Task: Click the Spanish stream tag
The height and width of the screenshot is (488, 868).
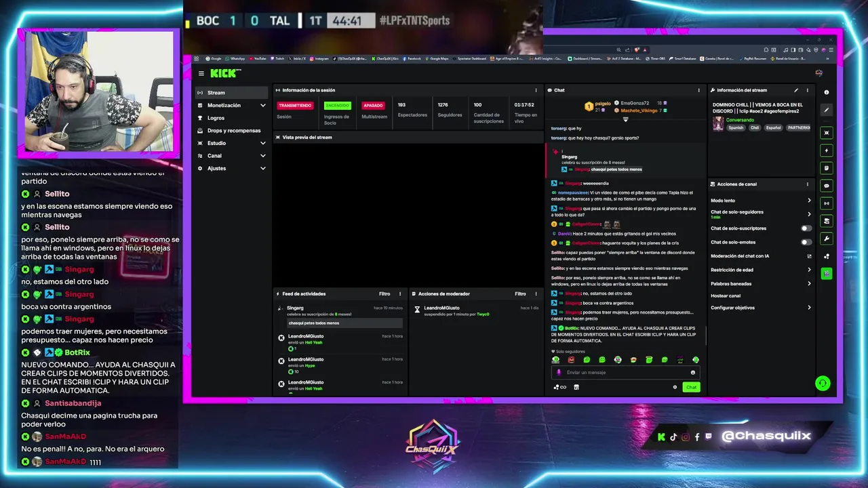Action: point(736,127)
